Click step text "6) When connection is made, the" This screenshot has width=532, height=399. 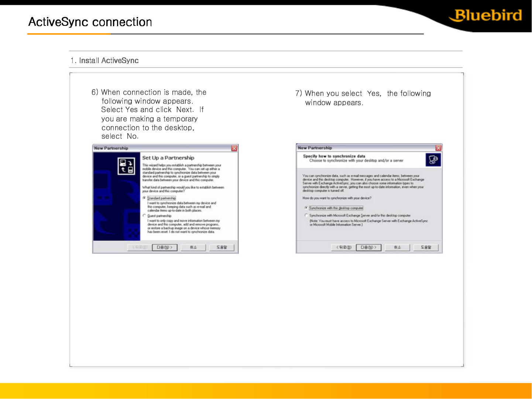(149, 92)
